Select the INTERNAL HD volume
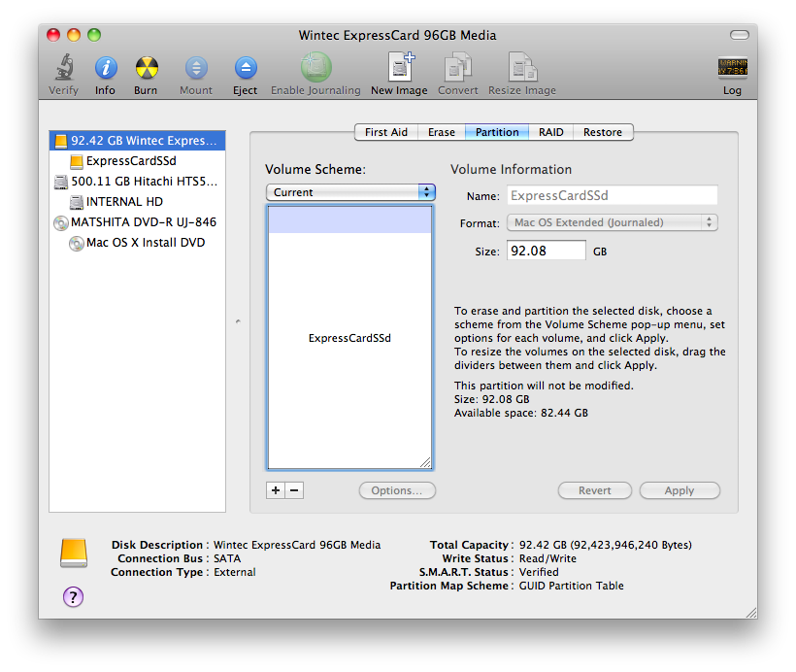Viewport: 796px width, 672px height. click(x=137, y=202)
